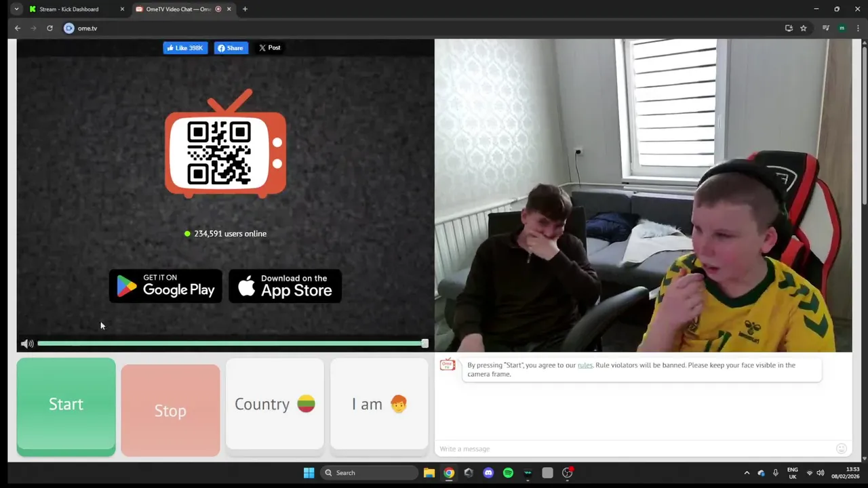Click the '234,591 users online' text
This screenshot has width=868, height=488.
[x=230, y=233]
